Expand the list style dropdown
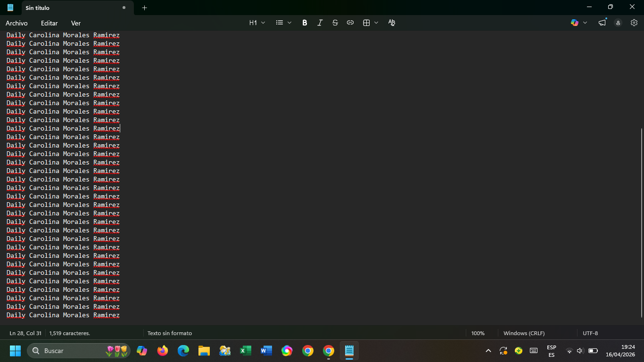 tap(284, 23)
